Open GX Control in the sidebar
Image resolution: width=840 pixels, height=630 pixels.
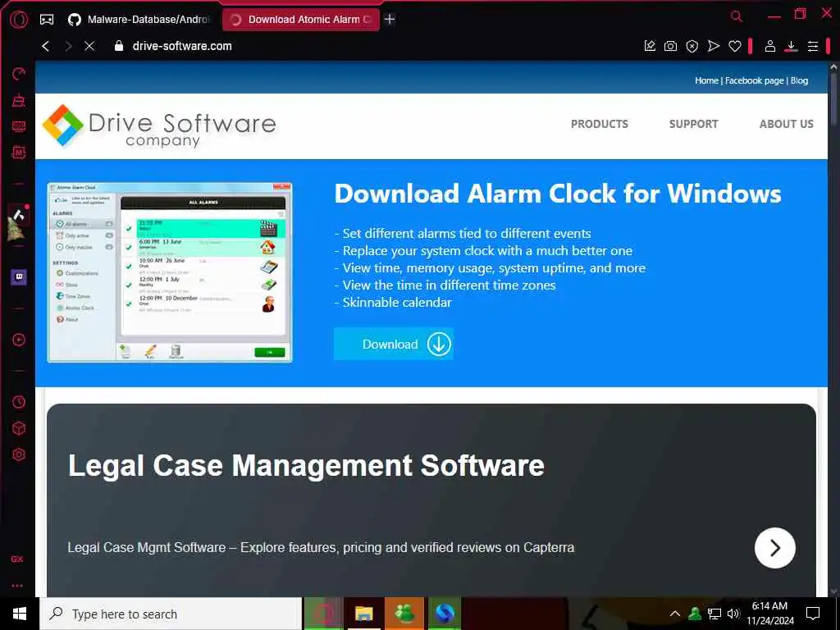pyautogui.click(x=19, y=73)
